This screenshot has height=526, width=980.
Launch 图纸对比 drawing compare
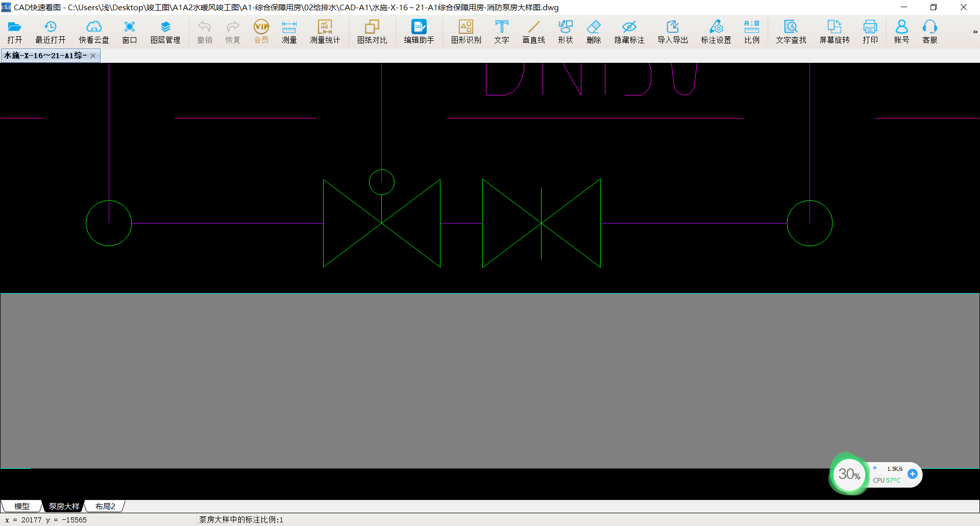(372, 32)
